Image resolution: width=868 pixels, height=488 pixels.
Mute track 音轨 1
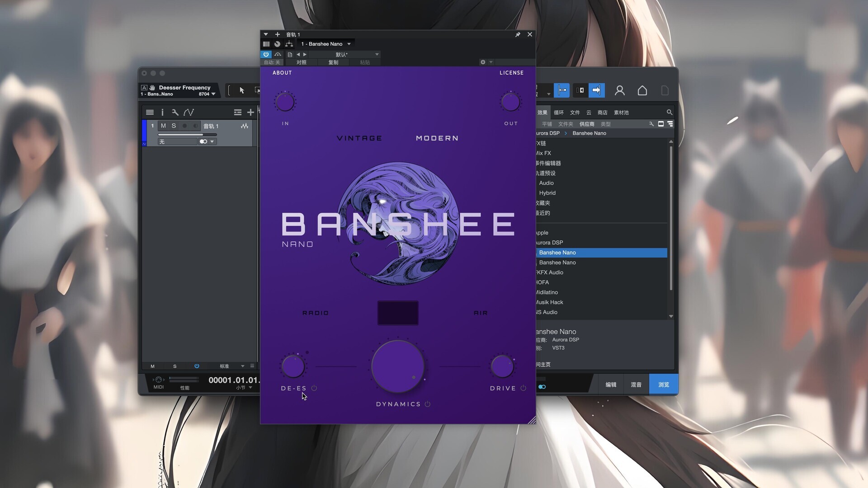[163, 126]
